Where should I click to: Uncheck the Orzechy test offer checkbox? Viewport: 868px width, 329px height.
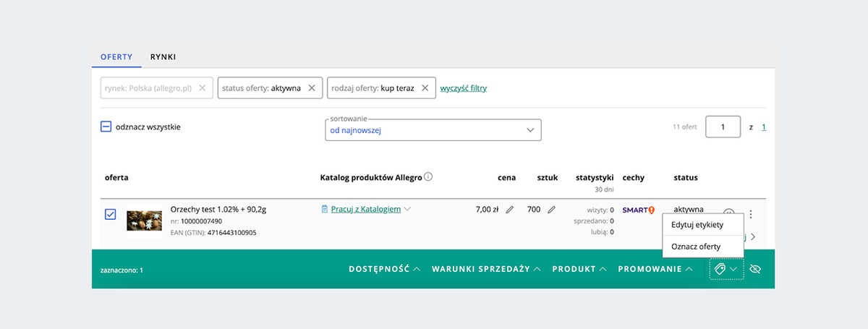[x=111, y=214]
